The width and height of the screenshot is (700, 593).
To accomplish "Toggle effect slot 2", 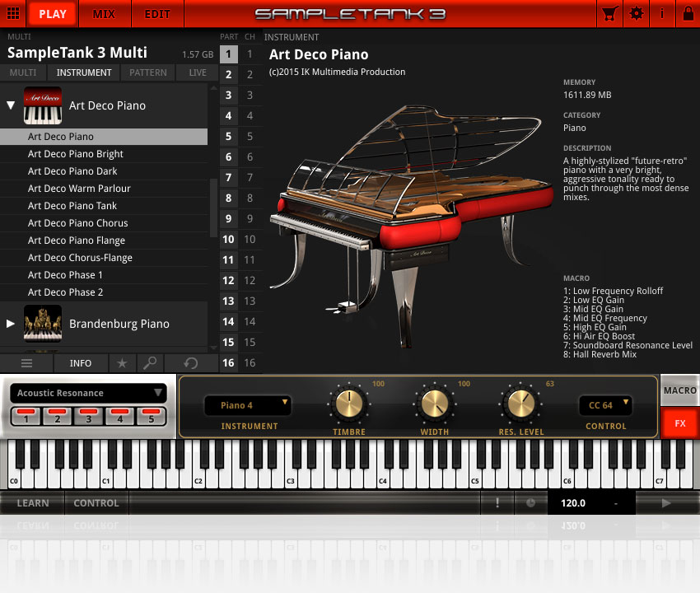I will pos(57,416).
